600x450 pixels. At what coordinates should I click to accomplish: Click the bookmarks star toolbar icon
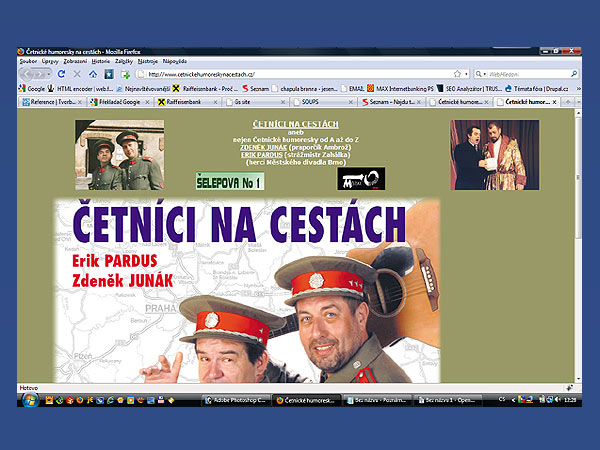pyautogui.click(x=109, y=74)
